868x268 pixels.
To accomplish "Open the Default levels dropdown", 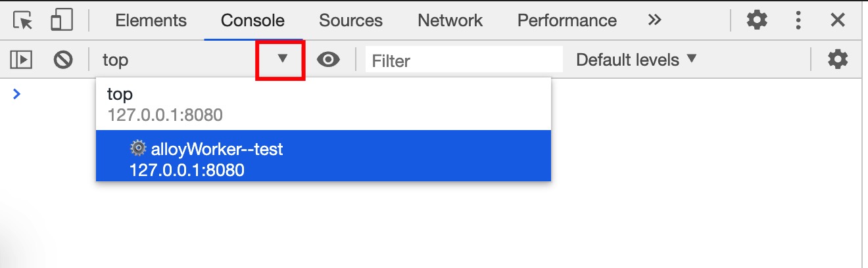I will point(636,60).
